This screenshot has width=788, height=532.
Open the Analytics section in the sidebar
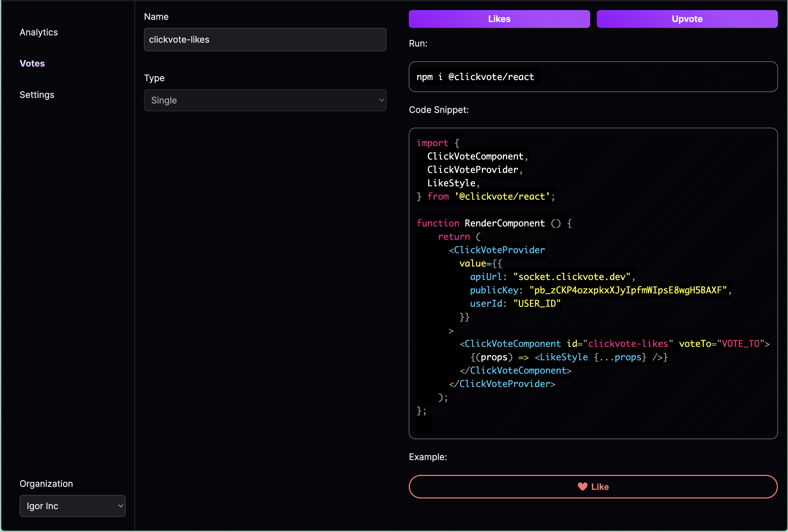[x=38, y=32]
